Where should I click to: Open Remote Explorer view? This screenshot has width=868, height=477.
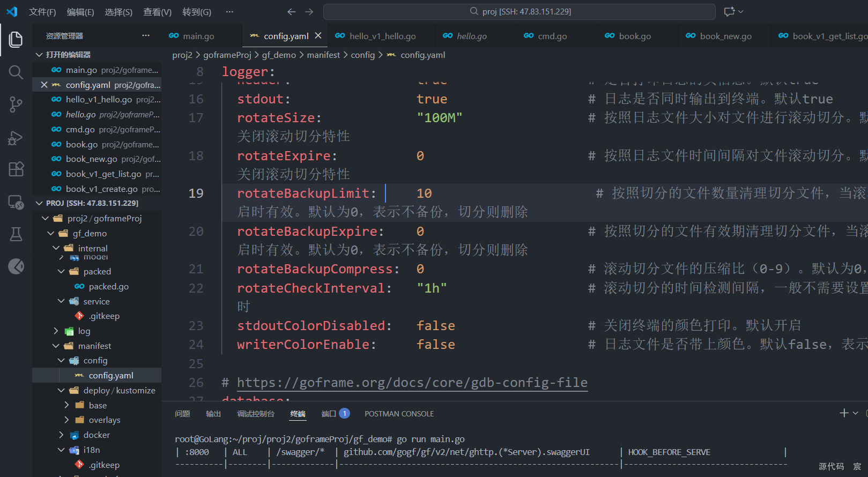(16, 202)
